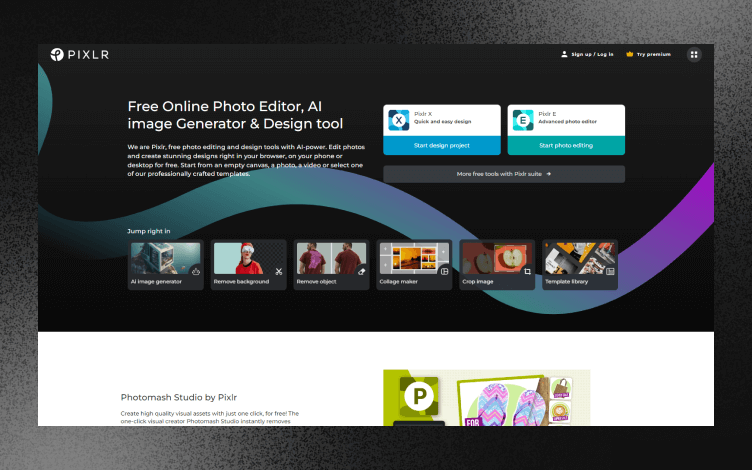Click the Pixlr X app icon
The image size is (752, 470).
(x=399, y=120)
